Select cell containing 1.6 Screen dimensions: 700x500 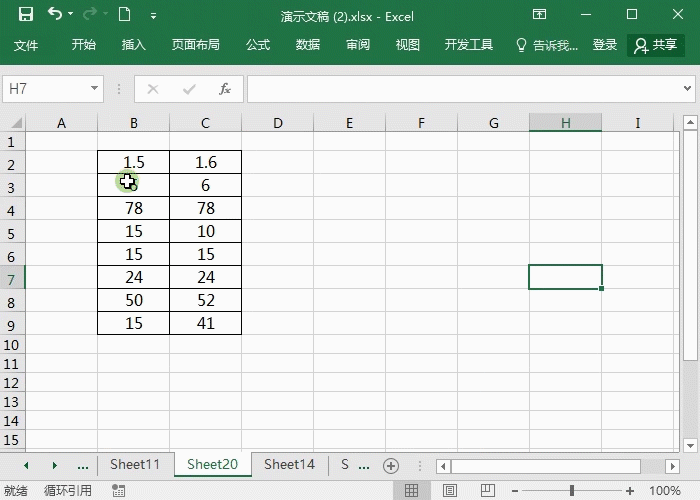pos(205,162)
